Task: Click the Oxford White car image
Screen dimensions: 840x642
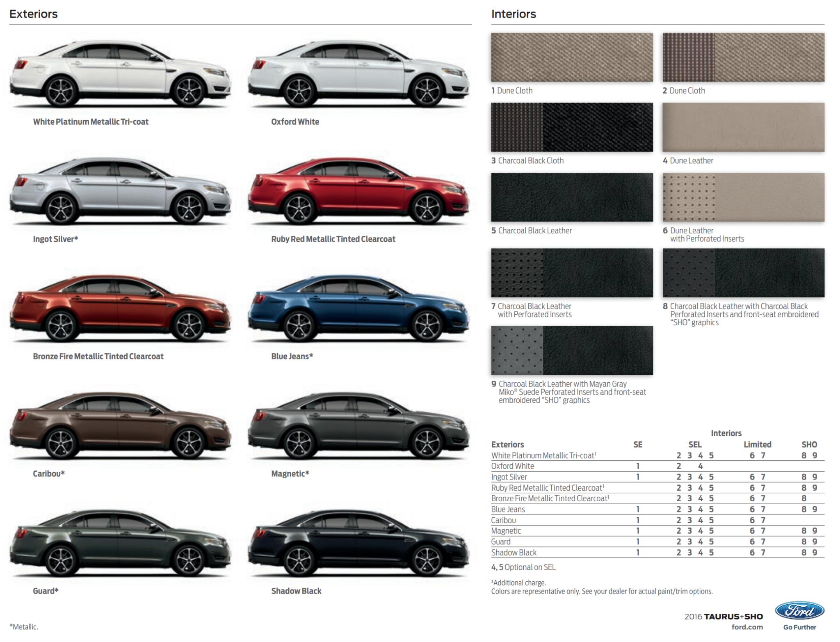Action: (358, 74)
